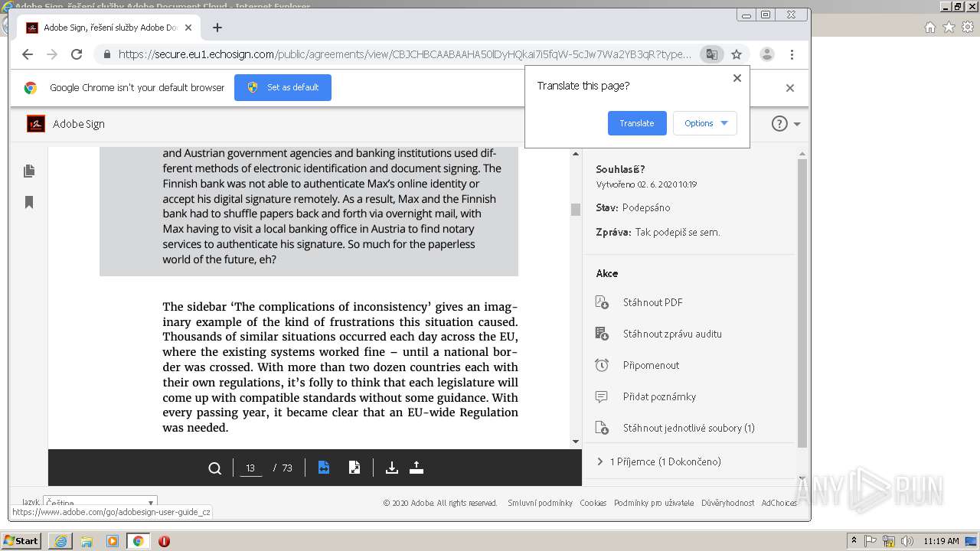Image resolution: width=980 pixels, height=551 pixels.
Task: Open the Chrome profile avatar
Action: pos(766,54)
